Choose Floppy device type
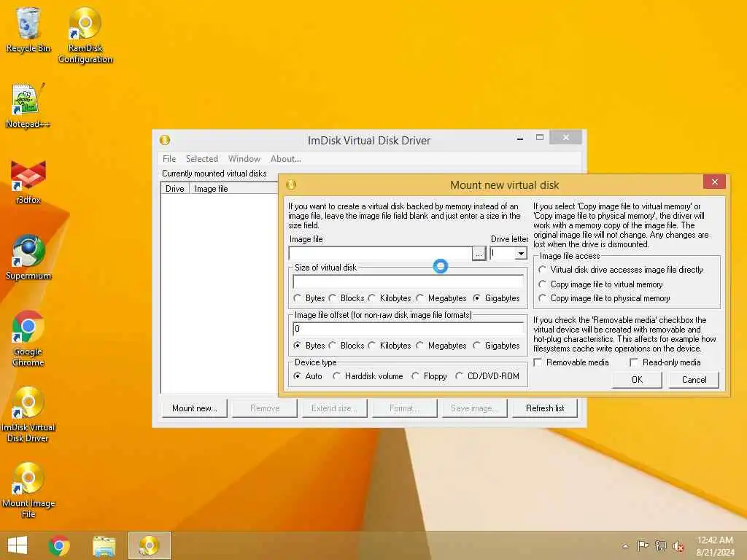 tap(429, 376)
